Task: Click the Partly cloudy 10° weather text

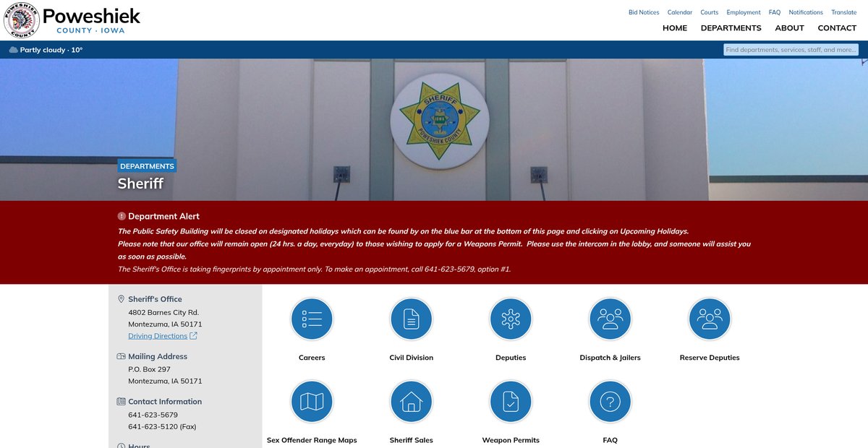Action: 51,50
